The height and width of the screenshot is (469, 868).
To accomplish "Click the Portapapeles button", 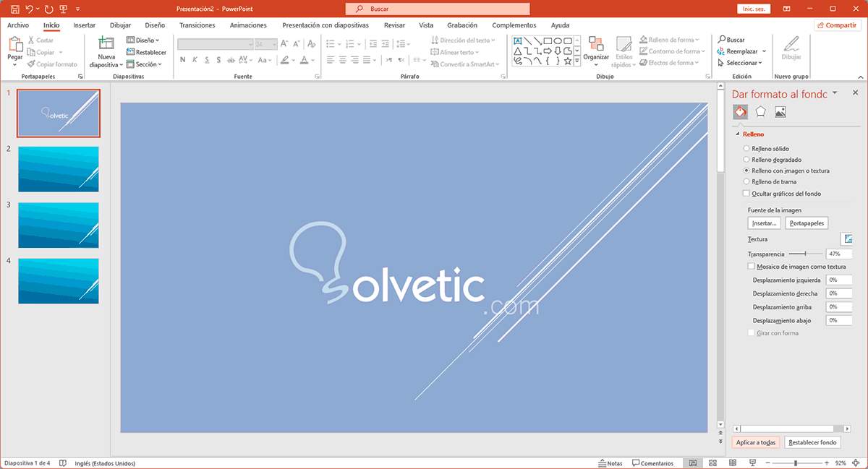I will point(807,223).
